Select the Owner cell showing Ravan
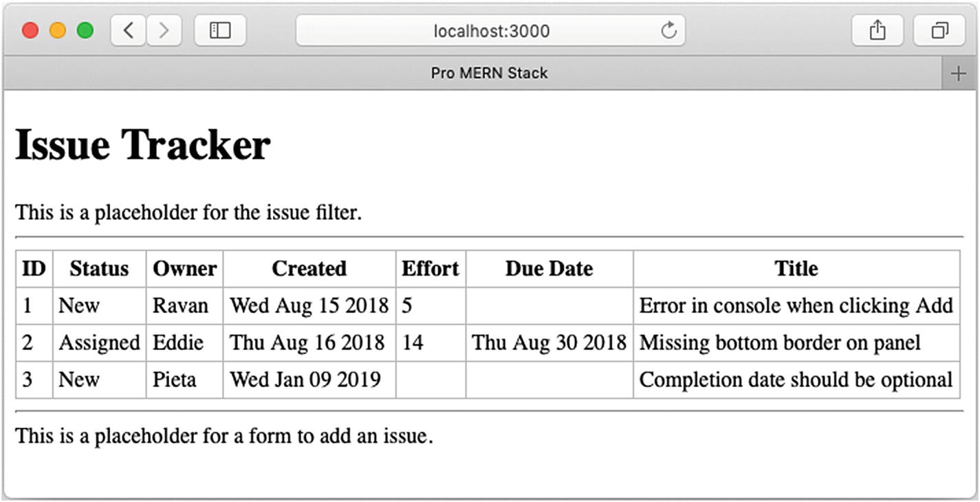This screenshot has width=980, height=502. (180, 305)
